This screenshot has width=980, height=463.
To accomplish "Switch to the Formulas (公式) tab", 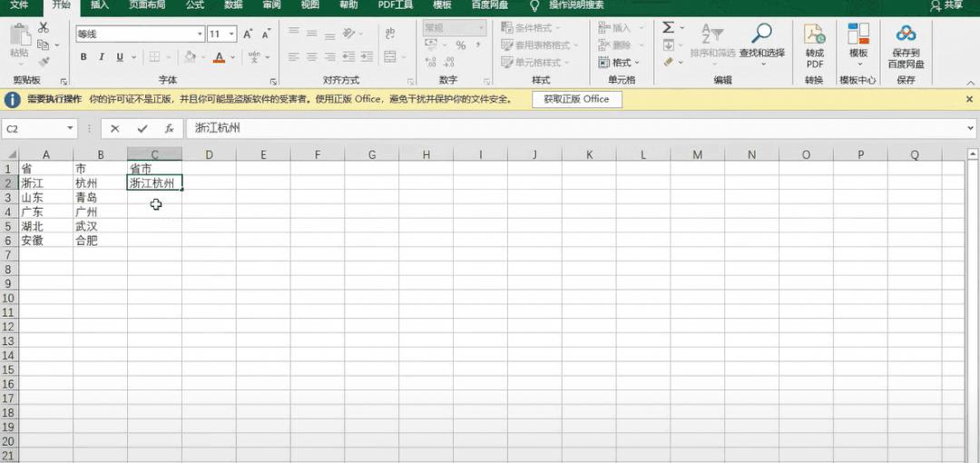I will pyautogui.click(x=195, y=5).
